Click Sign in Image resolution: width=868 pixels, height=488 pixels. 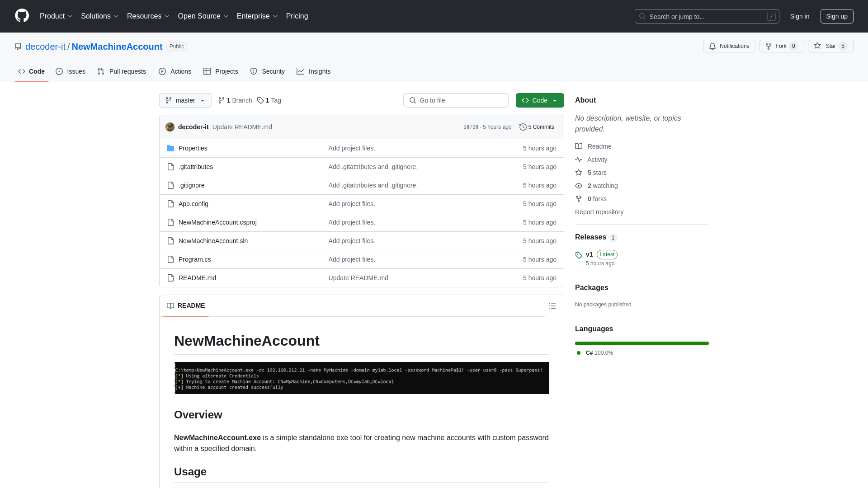coord(800,16)
